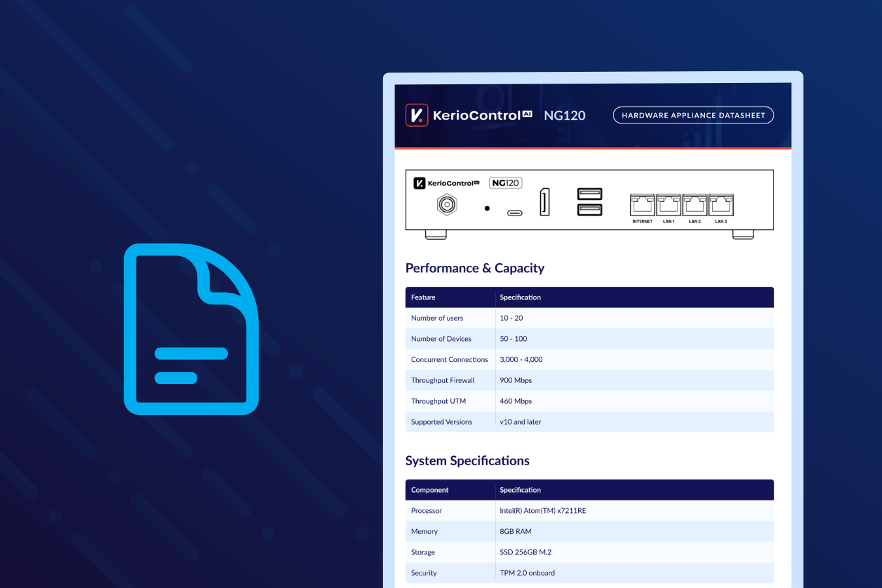The width and height of the screenshot is (882, 588).
Task: Select the 460 Mbps value
Action: (x=515, y=401)
